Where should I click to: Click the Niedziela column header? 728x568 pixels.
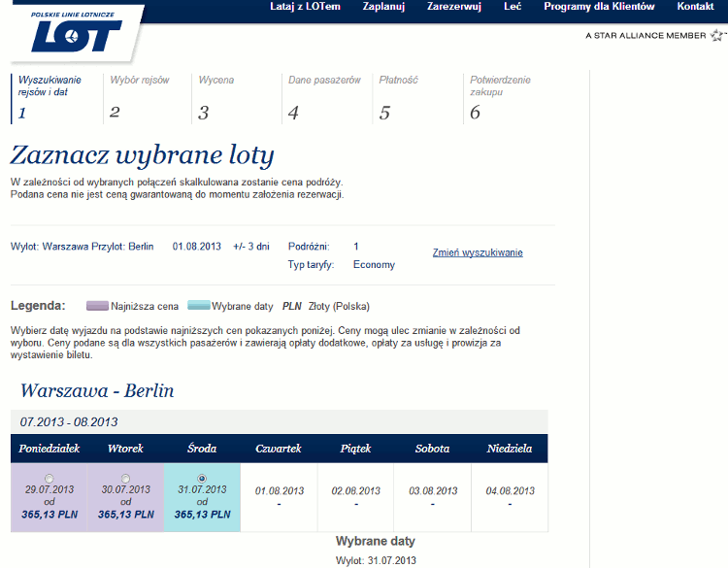coord(510,449)
